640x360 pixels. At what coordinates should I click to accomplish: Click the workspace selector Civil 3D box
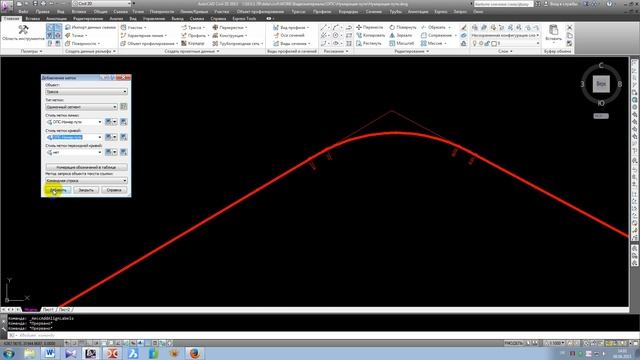[x=102, y=4]
